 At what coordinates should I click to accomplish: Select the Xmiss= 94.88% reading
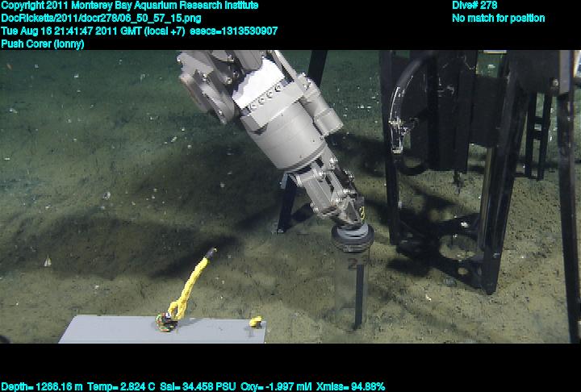pos(351,387)
